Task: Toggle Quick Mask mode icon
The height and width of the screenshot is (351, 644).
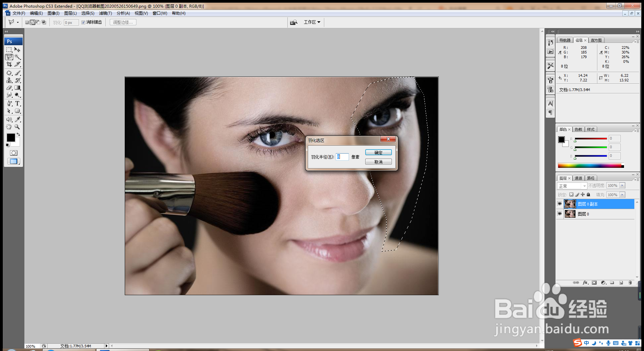Action: [x=14, y=153]
